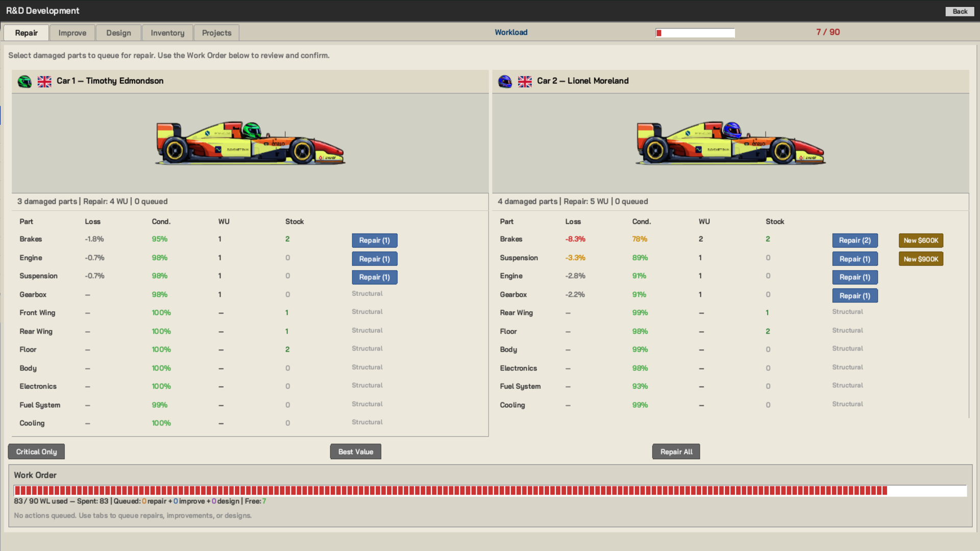The width and height of the screenshot is (980, 551).
Task: Buy a new Suspension for $900K
Action: (920, 259)
